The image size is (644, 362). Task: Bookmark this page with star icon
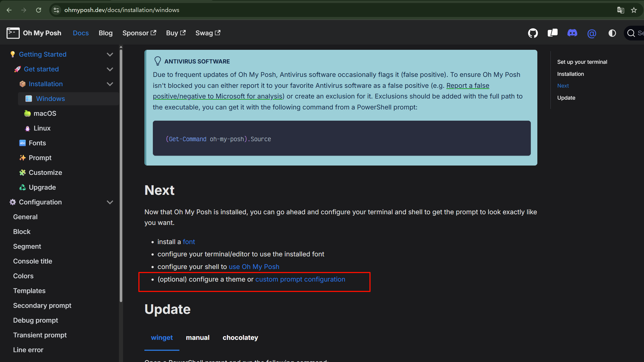pos(634,10)
